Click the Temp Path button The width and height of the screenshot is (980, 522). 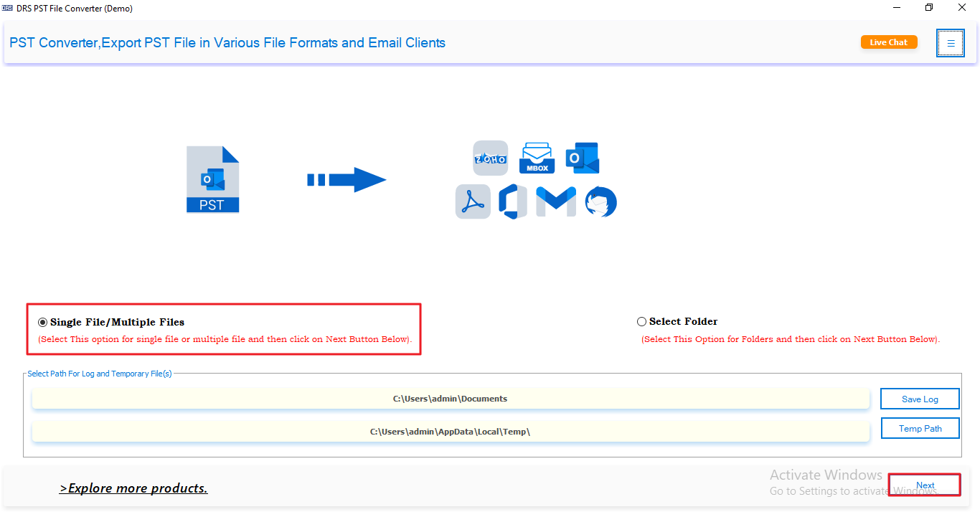click(x=920, y=428)
